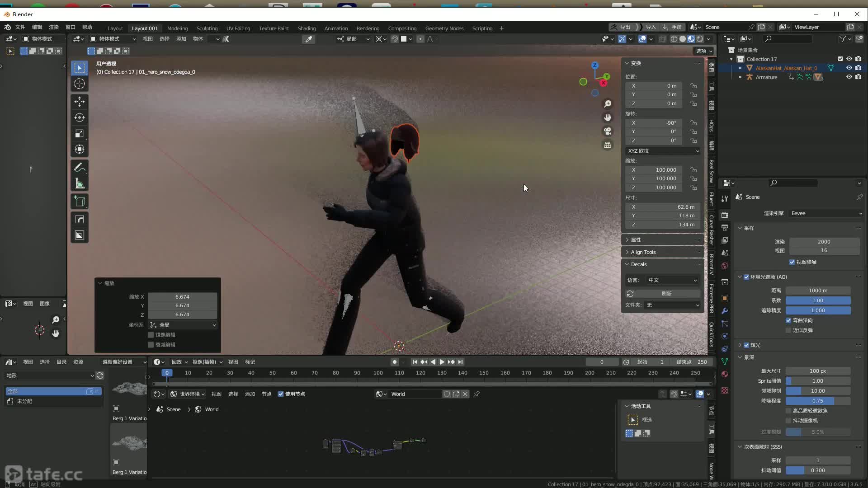This screenshot has width=868, height=488.
Task: Open the 帮助 menu
Action: click(x=87, y=27)
